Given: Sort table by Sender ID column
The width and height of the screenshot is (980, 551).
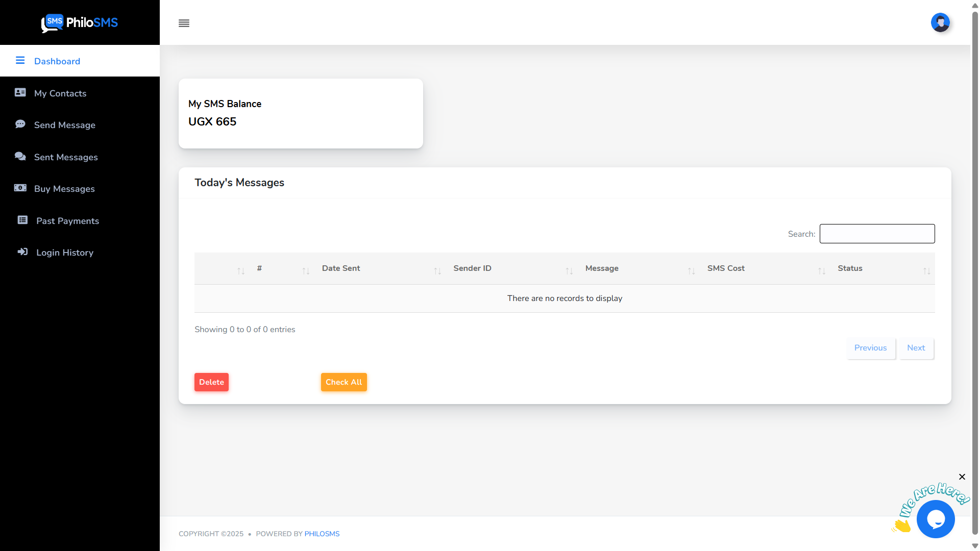Looking at the screenshot, I should point(472,268).
